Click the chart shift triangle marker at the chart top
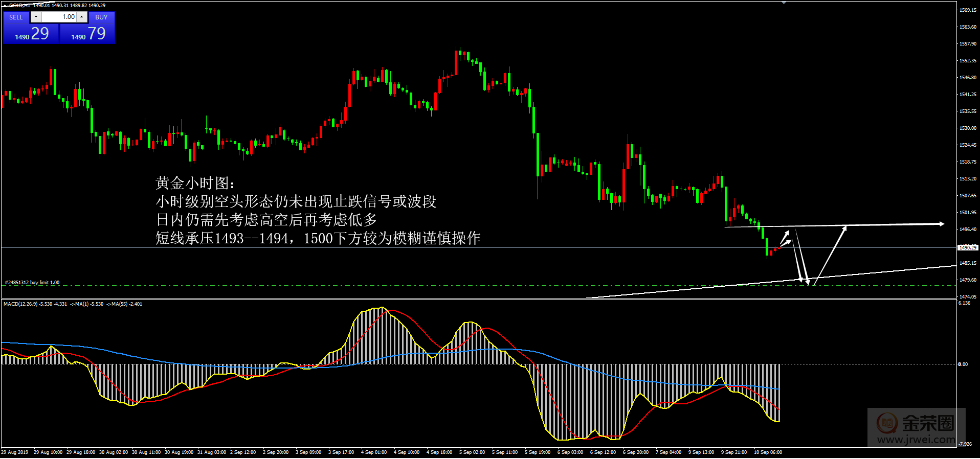Viewport: 980px width, 459px height. coord(784,3)
